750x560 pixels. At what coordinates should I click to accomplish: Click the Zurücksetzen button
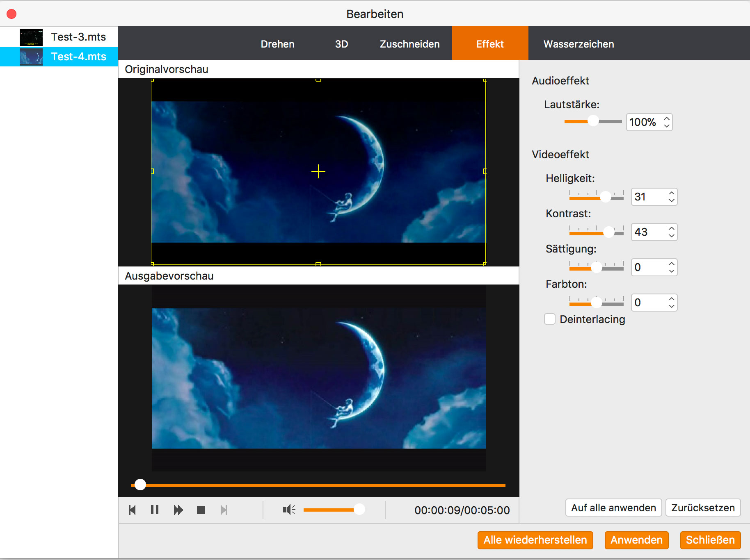(703, 508)
